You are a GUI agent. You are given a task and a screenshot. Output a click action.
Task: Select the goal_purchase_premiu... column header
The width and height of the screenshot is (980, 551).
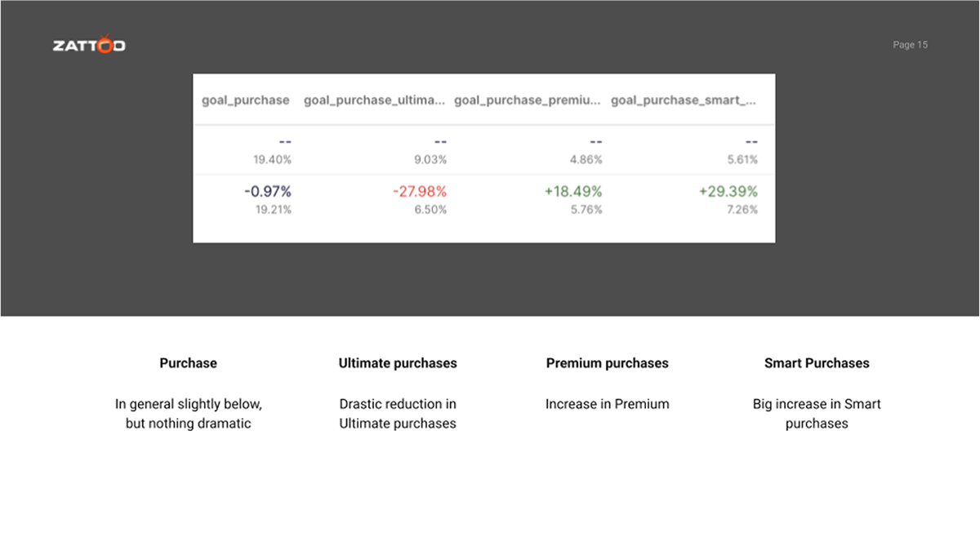pos(527,100)
